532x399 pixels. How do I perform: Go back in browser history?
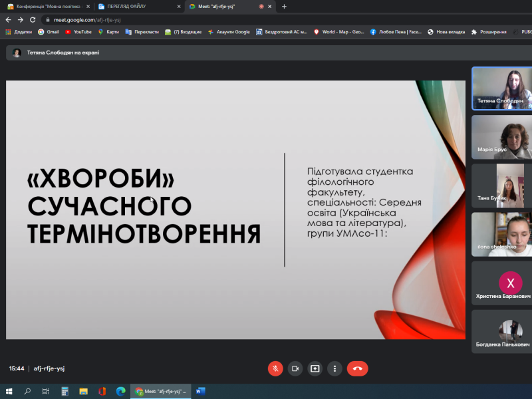click(8, 20)
